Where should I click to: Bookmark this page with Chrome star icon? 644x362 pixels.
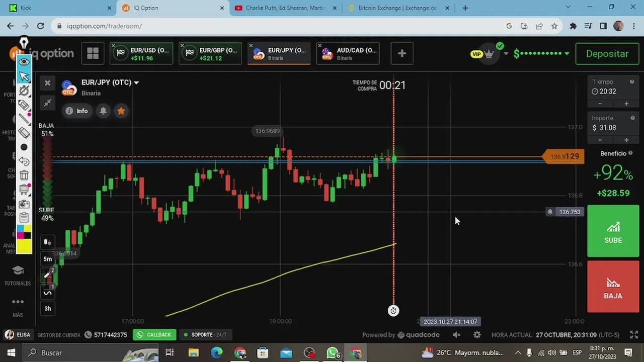point(554,26)
